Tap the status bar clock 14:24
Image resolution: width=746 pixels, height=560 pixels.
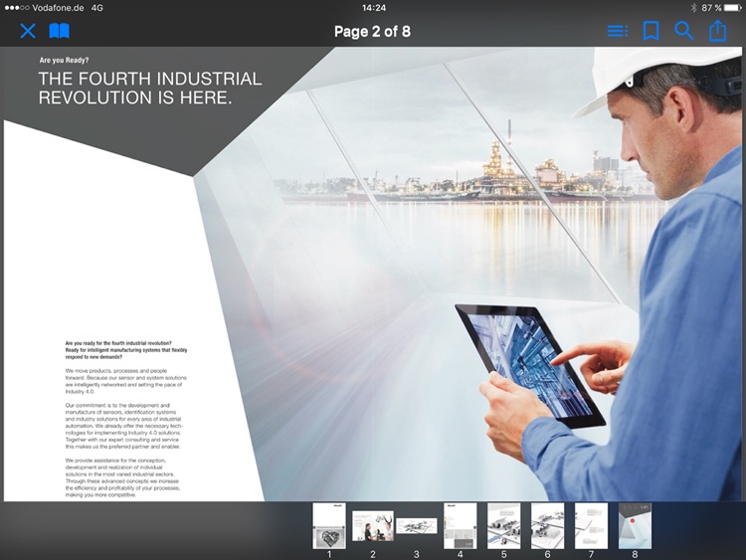pos(373,8)
